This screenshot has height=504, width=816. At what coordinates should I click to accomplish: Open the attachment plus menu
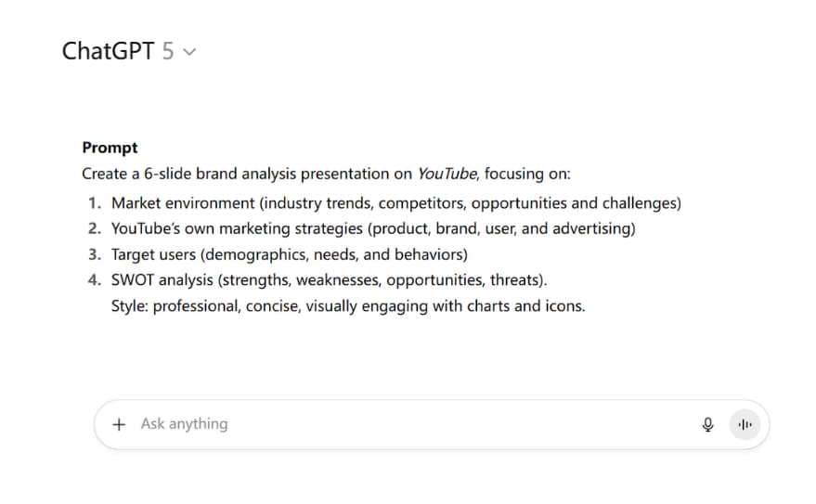pyautogui.click(x=119, y=424)
